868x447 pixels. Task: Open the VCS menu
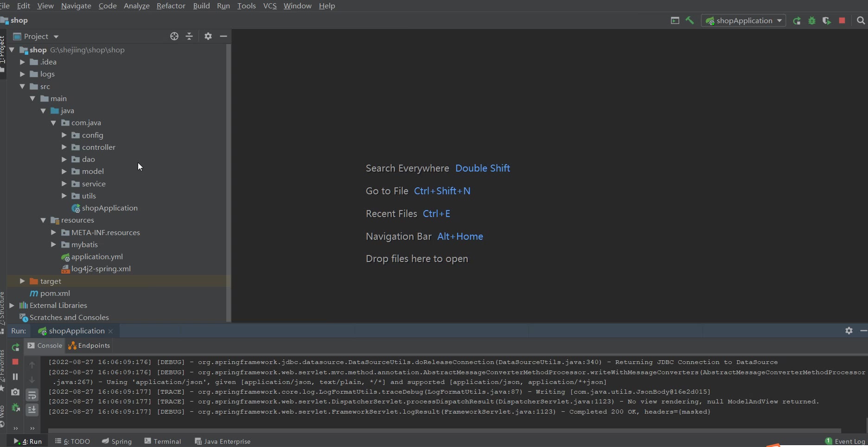point(270,6)
